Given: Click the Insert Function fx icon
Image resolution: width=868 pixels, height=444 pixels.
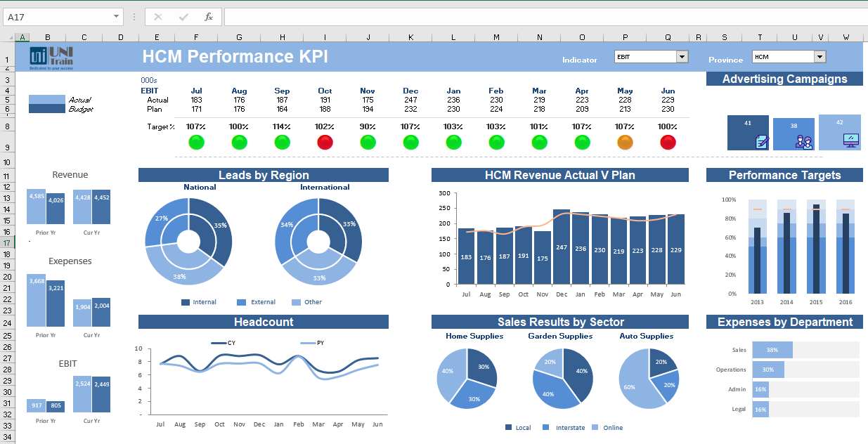Looking at the screenshot, I should pos(208,17).
